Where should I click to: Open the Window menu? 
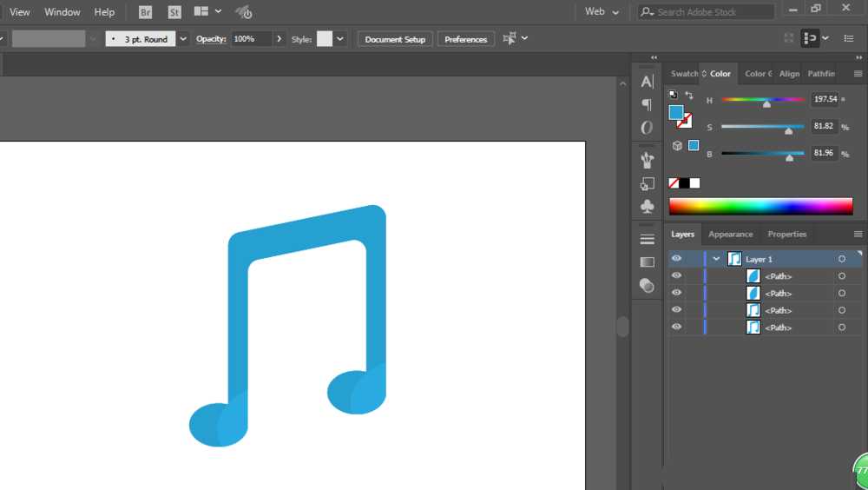point(62,12)
